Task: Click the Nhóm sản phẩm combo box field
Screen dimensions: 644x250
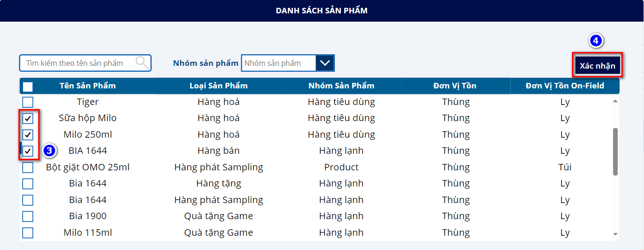Action: (278, 63)
